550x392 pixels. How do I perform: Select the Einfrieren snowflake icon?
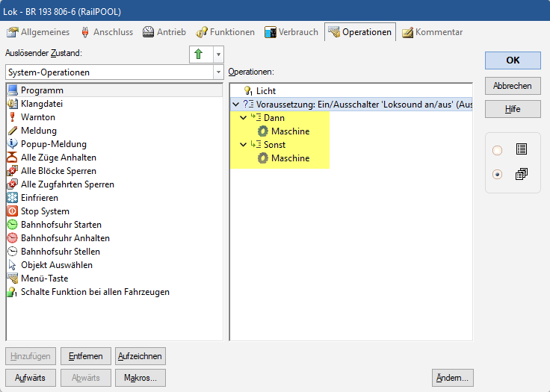tap(13, 198)
